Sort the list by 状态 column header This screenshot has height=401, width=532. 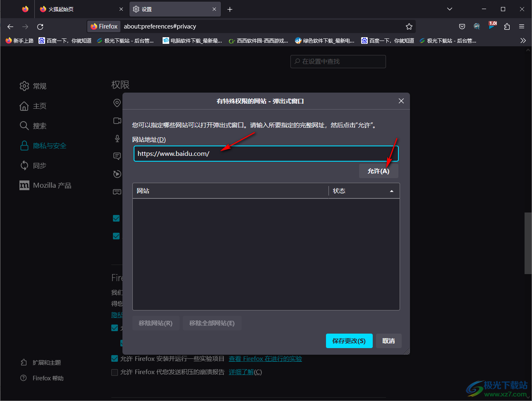coord(364,191)
